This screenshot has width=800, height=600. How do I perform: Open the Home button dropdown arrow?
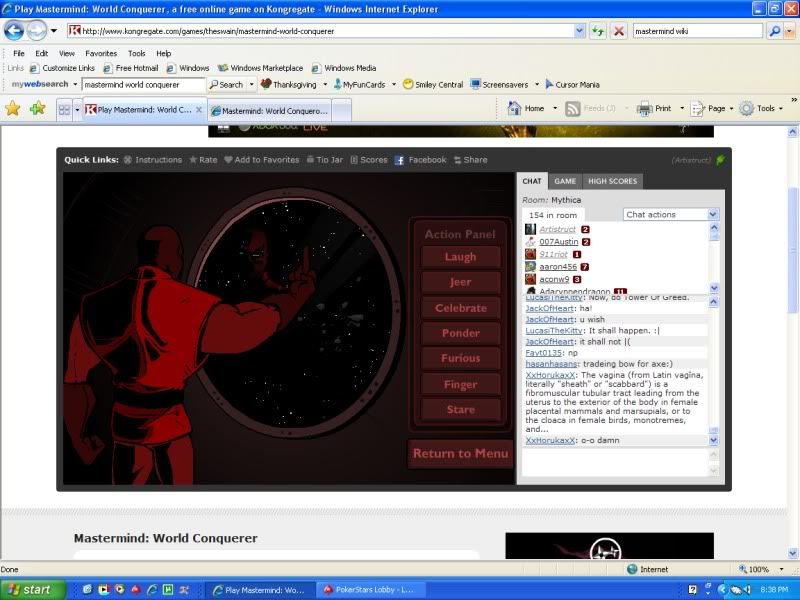555,108
